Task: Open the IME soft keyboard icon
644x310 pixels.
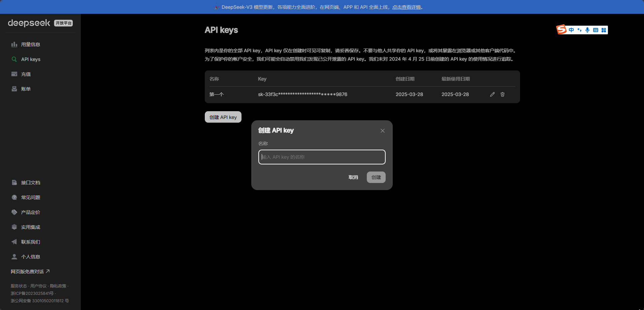Action: (595, 30)
